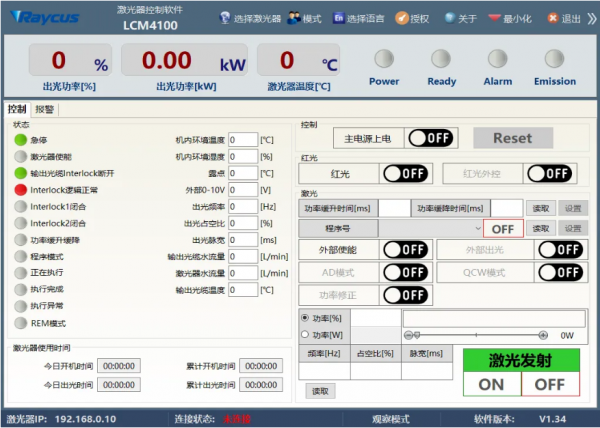
Task: Switch to the 控制 (control) tab
Action: coord(17,109)
